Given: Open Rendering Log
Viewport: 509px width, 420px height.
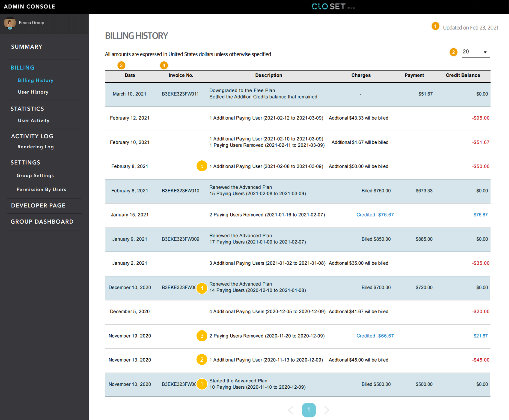Looking at the screenshot, I should click(36, 147).
